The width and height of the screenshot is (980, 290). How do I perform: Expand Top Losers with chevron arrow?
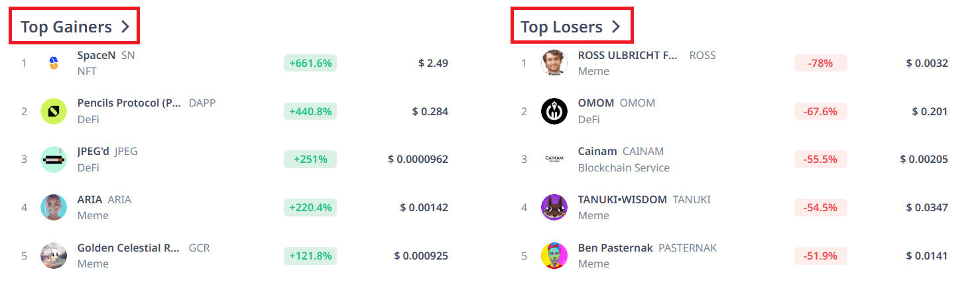(615, 27)
